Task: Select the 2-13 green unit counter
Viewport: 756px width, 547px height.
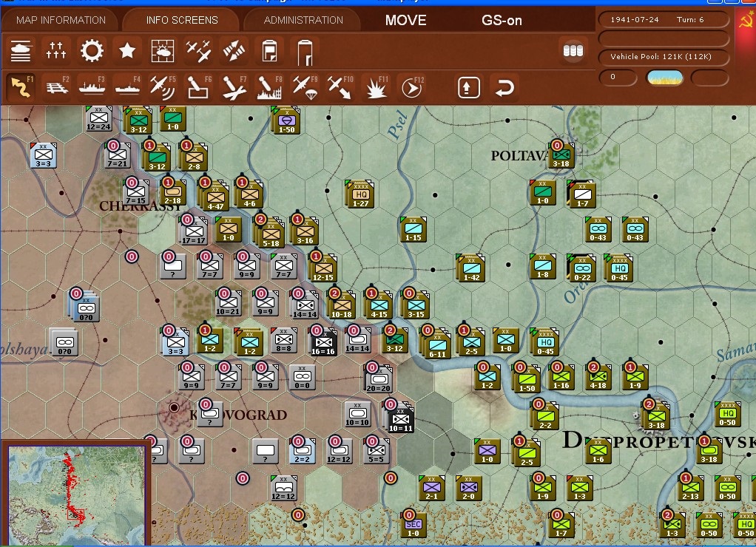Action: (x=690, y=488)
